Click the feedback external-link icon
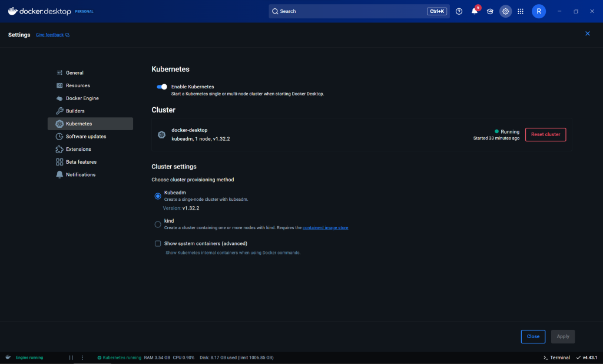The width and height of the screenshot is (603, 364). 67,35
